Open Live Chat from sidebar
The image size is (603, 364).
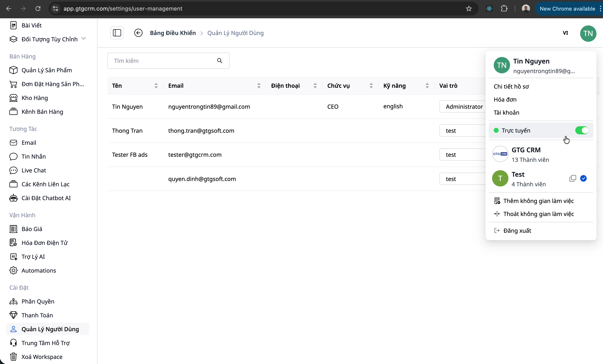[33, 170]
